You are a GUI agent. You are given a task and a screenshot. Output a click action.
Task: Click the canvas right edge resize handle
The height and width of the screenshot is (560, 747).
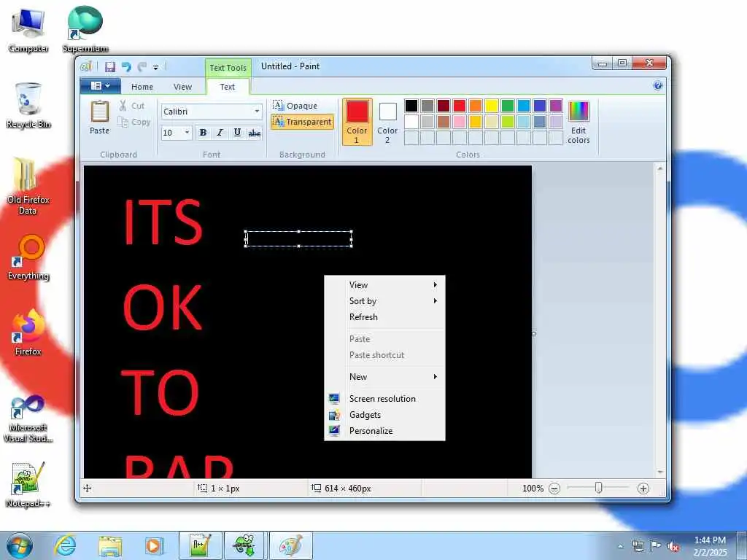533,333
